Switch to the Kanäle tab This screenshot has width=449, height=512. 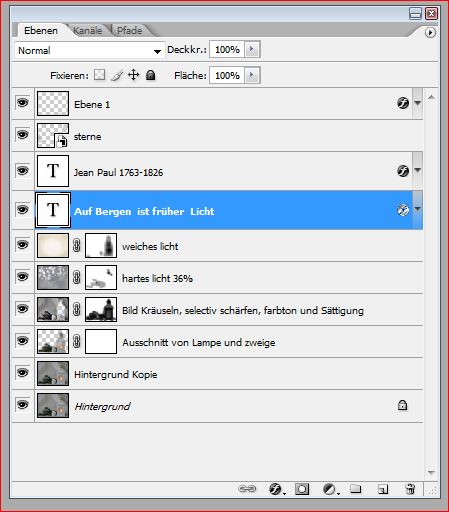point(87,31)
